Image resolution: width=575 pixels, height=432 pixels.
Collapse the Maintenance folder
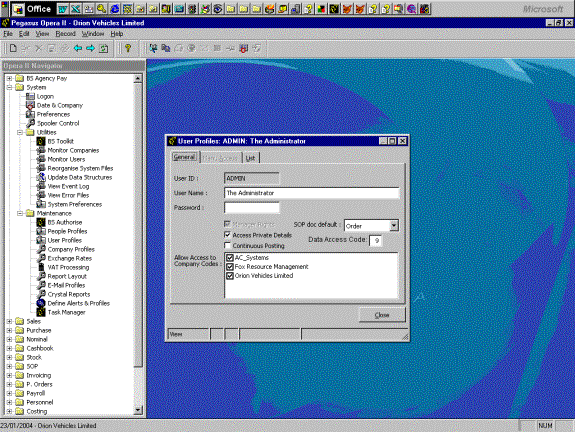pyautogui.click(x=20, y=213)
